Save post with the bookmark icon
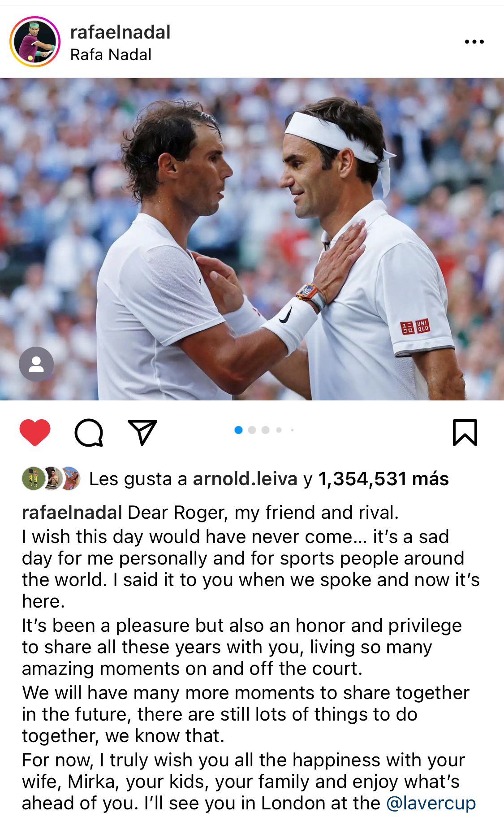The image size is (504, 817). [x=465, y=433]
